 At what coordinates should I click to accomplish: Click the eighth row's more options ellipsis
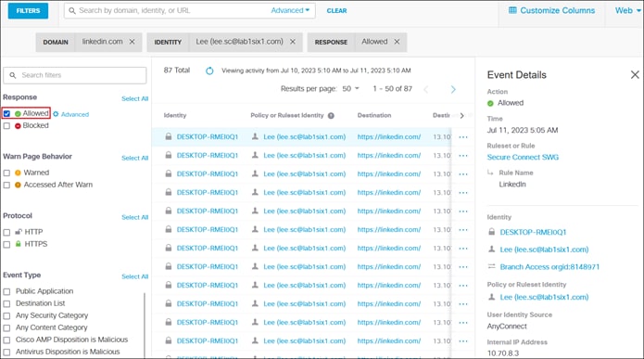(x=463, y=267)
